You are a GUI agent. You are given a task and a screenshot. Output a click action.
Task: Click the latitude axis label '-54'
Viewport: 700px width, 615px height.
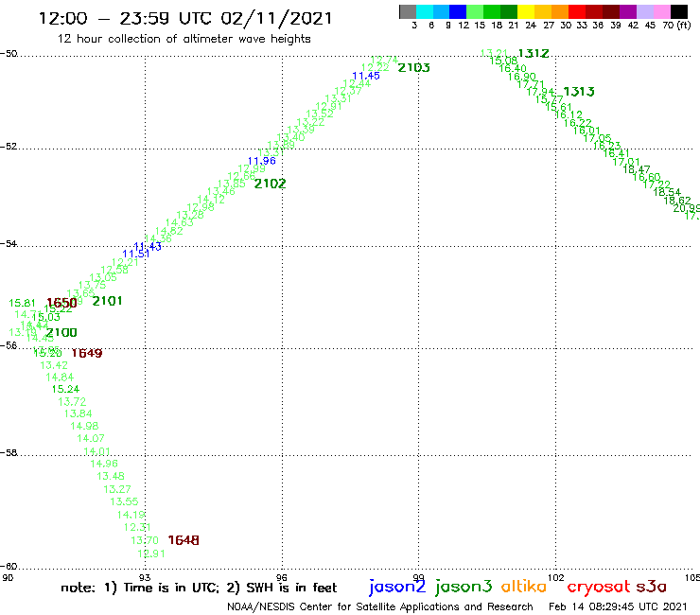coord(9,244)
